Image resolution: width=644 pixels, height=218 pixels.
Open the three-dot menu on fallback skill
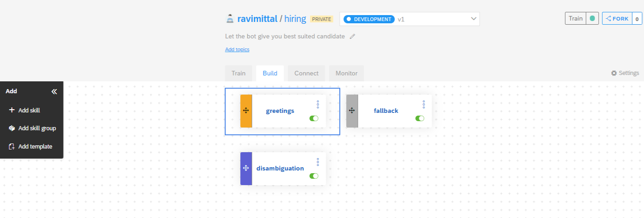pyautogui.click(x=424, y=104)
